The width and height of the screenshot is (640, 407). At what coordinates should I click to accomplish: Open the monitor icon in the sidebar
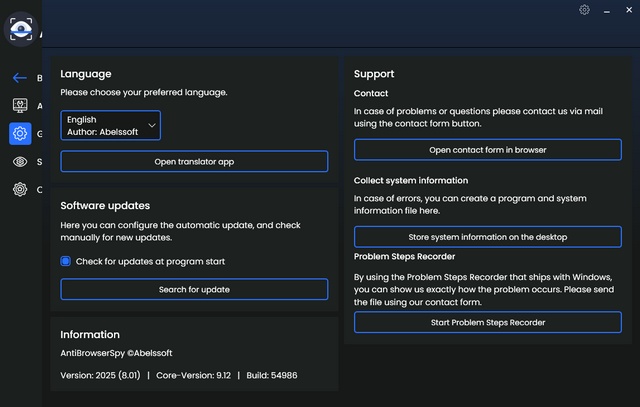(20, 105)
